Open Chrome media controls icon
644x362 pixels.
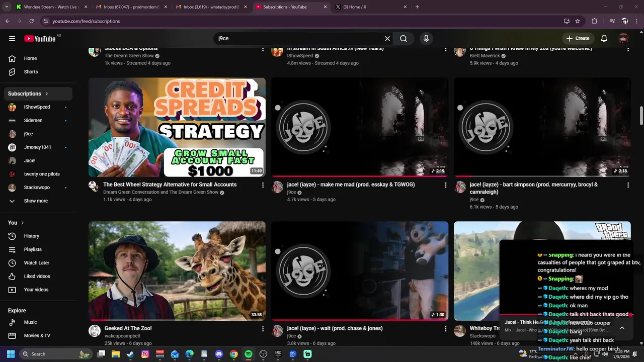click(612, 21)
